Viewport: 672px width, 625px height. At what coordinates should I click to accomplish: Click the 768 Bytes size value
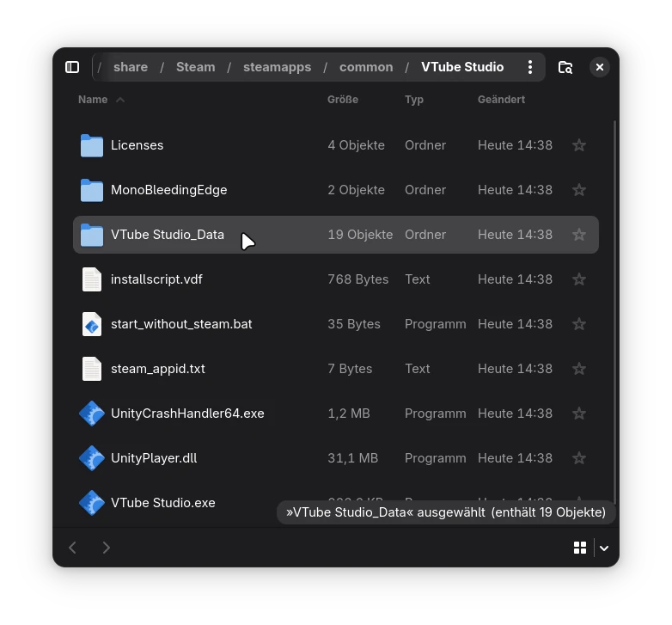point(357,279)
